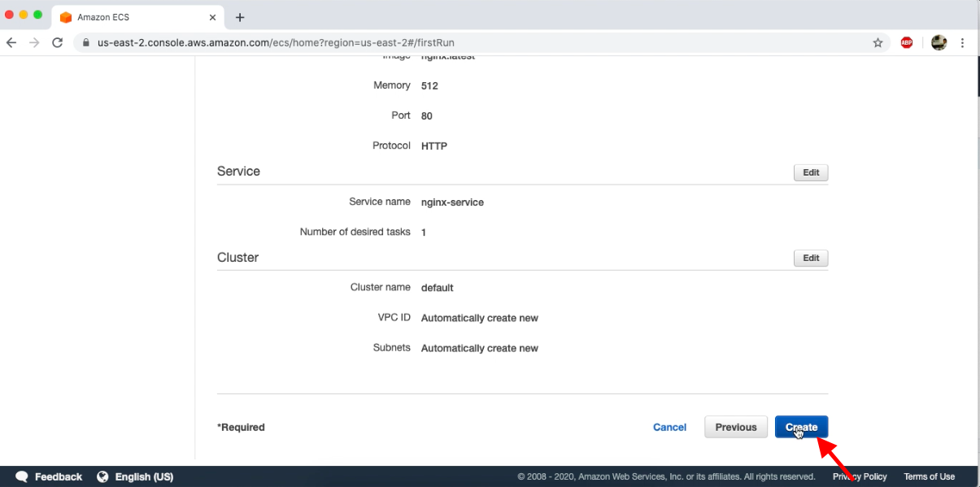Reload the current page
The width and height of the screenshot is (980, 487).
click(x=57, y=42)
